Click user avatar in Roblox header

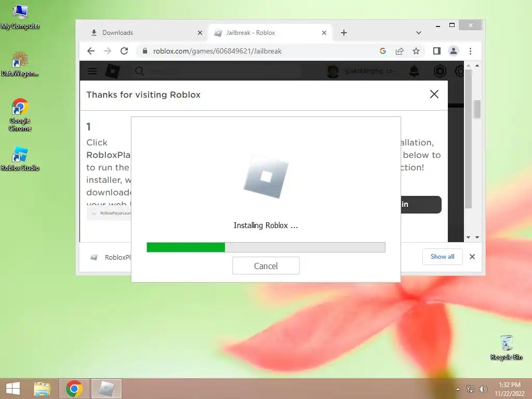tap(333, 71)
